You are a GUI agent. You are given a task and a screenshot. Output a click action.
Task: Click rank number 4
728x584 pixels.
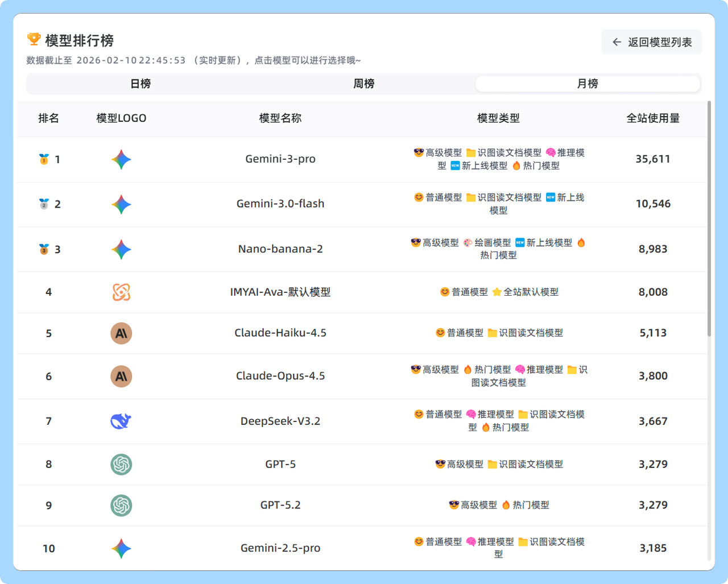coord(48,292)
